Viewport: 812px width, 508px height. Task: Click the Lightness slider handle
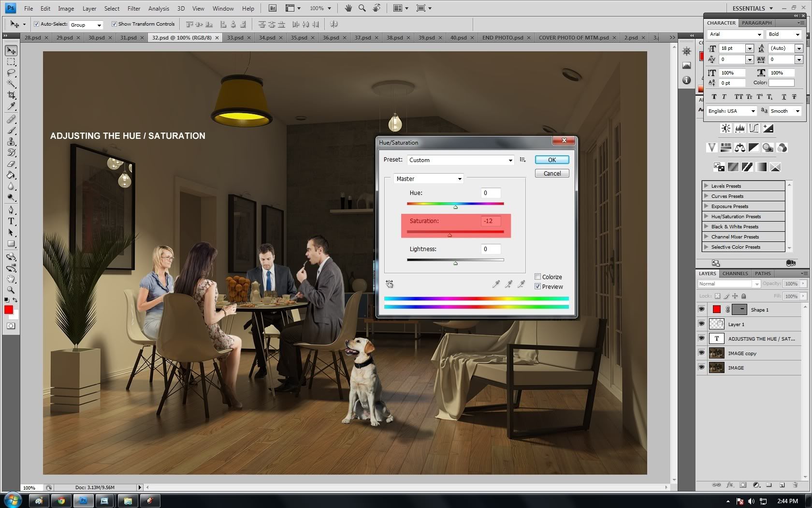point(455,263)
